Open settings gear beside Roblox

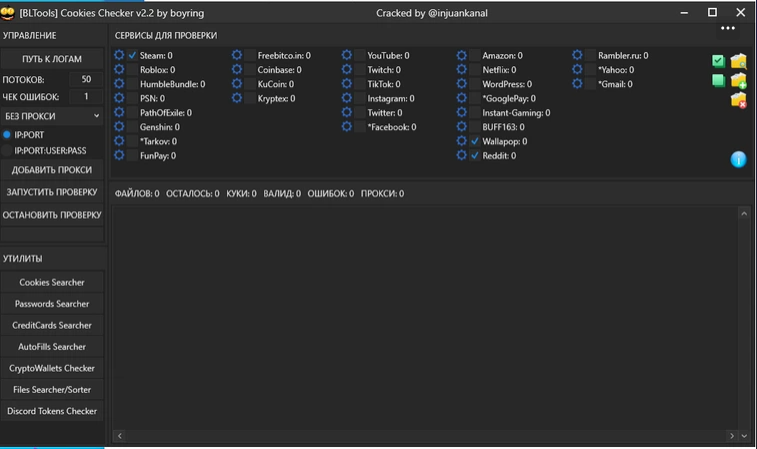coord(119,70)
